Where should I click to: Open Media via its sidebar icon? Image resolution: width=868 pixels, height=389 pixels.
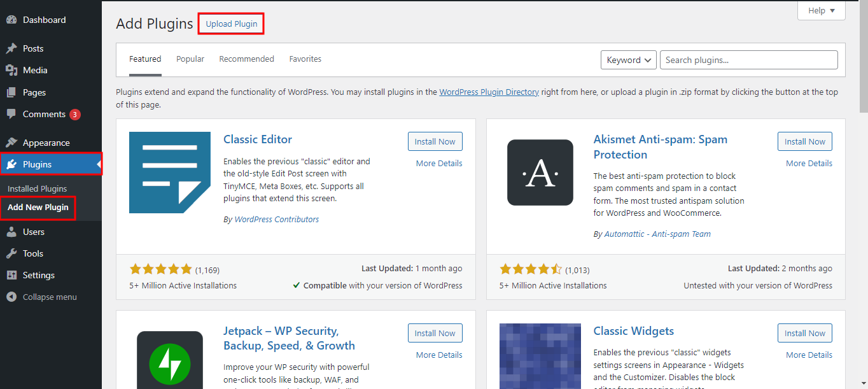pos(11,70)
